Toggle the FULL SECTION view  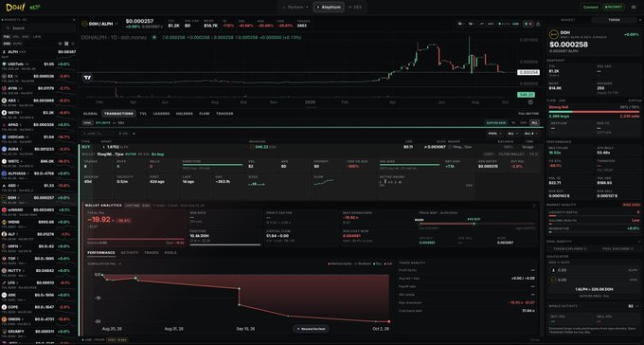528,114
